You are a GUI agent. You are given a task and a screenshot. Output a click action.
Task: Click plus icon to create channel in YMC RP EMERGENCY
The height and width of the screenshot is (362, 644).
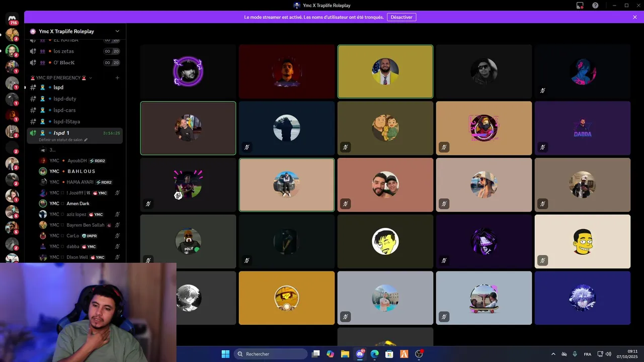(x=117, y=78)
